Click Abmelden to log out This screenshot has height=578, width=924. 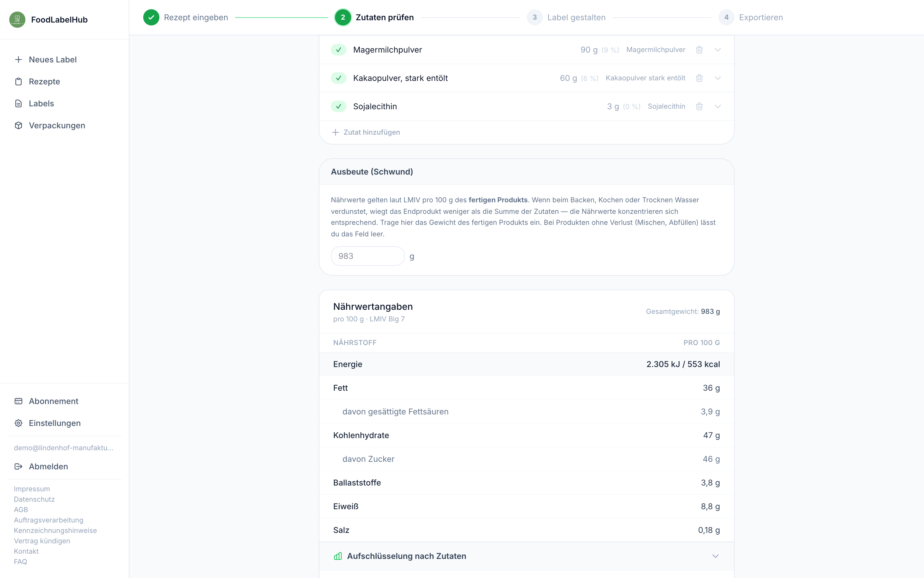(x=64, y=466)
